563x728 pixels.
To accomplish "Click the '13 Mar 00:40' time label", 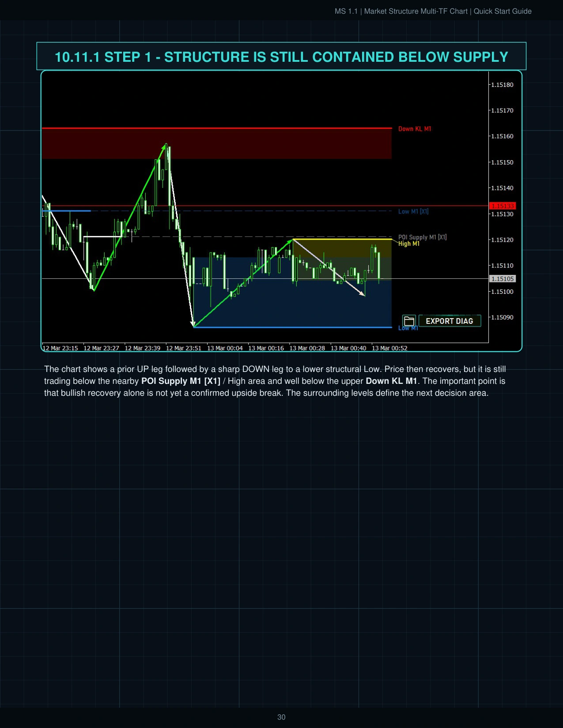I will click(348, 348).
